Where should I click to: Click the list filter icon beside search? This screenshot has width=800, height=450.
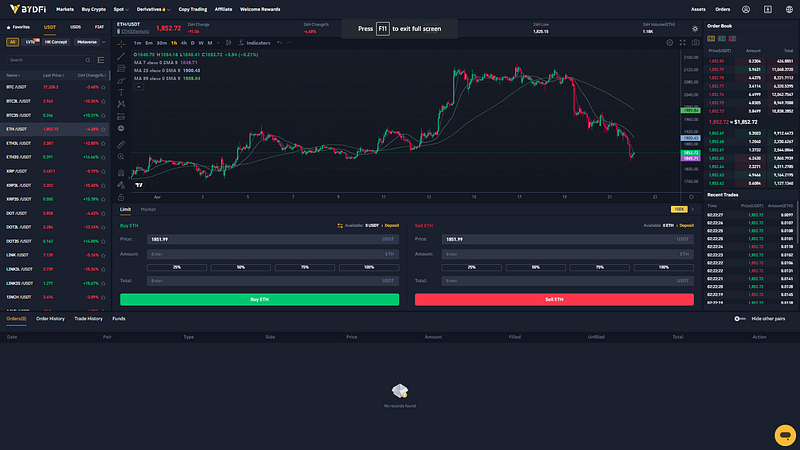[x=101, y=60]
